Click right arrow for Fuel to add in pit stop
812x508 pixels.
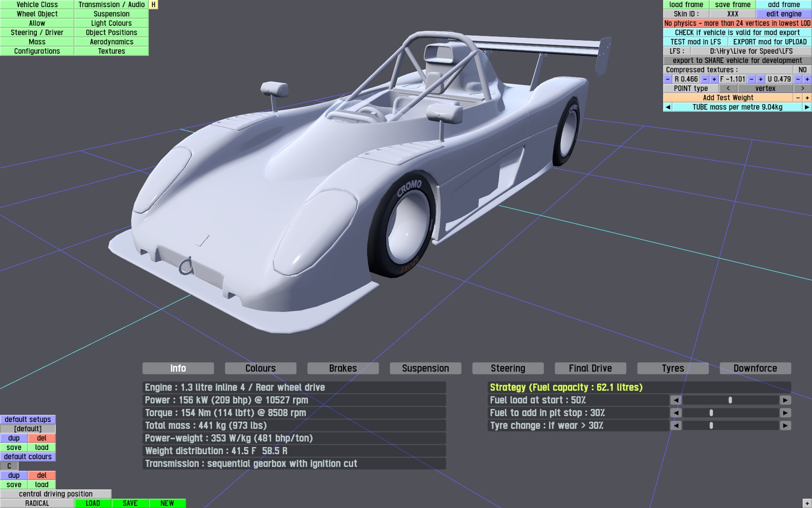(785, 413)
